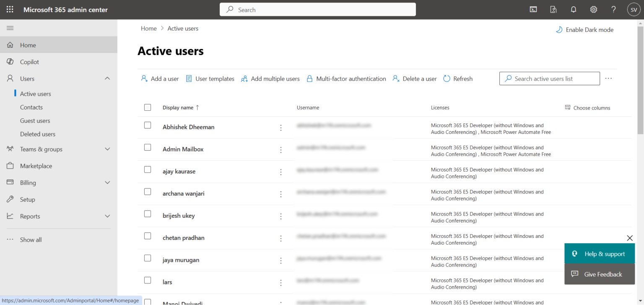Click Home in the breadcrumb

tap(148, 29)
